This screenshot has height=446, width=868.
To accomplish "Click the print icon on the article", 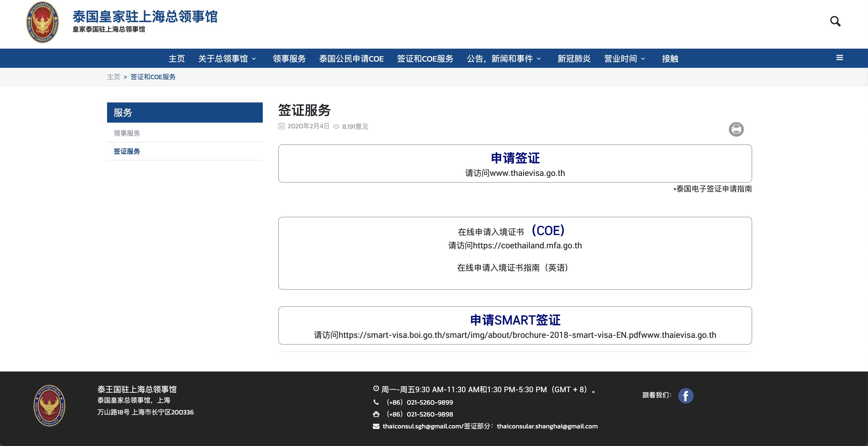I will 737,129.
